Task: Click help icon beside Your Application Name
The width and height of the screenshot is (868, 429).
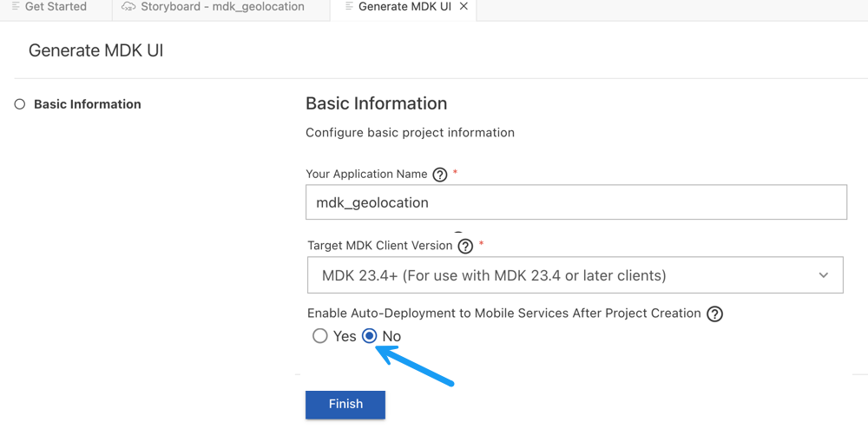Action: click(x=439, y=175)
